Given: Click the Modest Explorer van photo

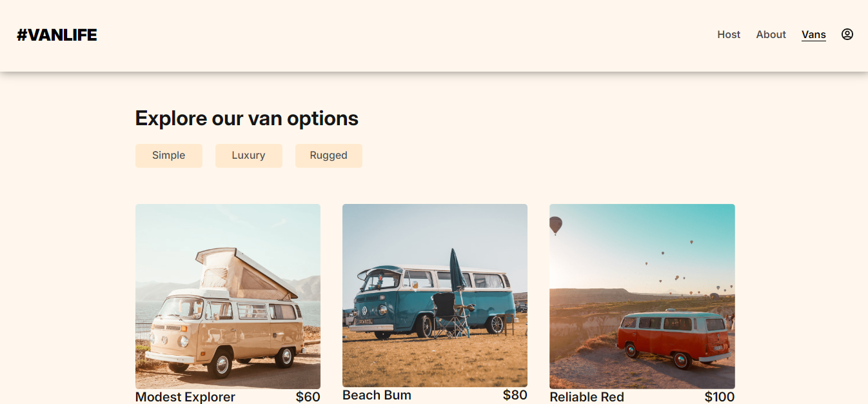Looking at the screenshot, I should point(227,296).
